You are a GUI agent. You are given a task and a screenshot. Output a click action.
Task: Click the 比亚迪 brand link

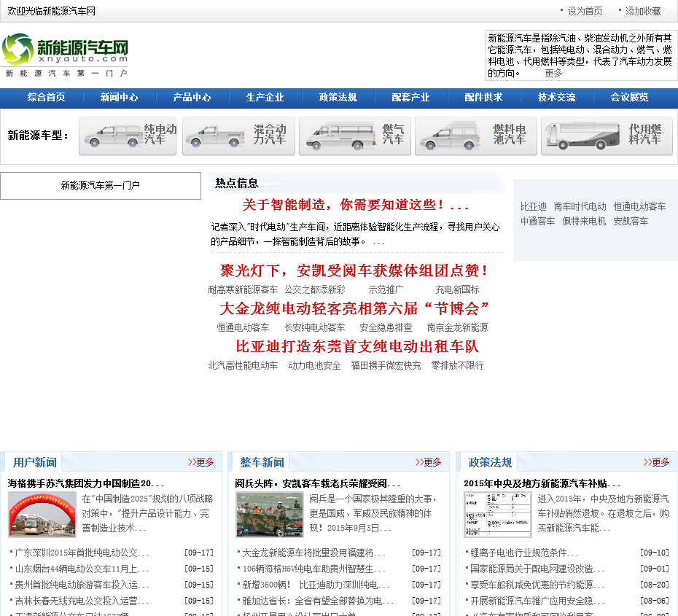[x=533, y=206]
